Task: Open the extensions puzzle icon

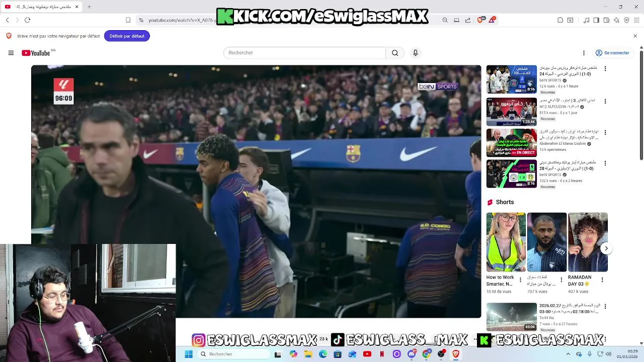Action: pos(560,20)
